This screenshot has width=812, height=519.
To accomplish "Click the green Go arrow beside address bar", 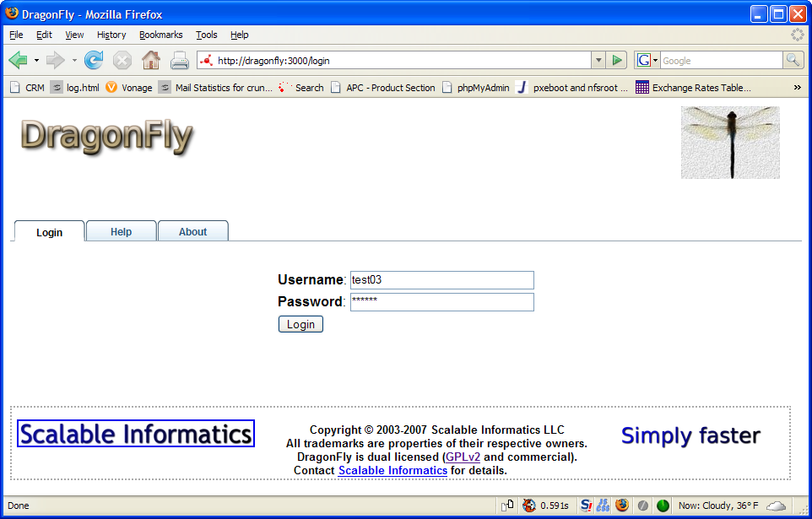I will [617, 61].
